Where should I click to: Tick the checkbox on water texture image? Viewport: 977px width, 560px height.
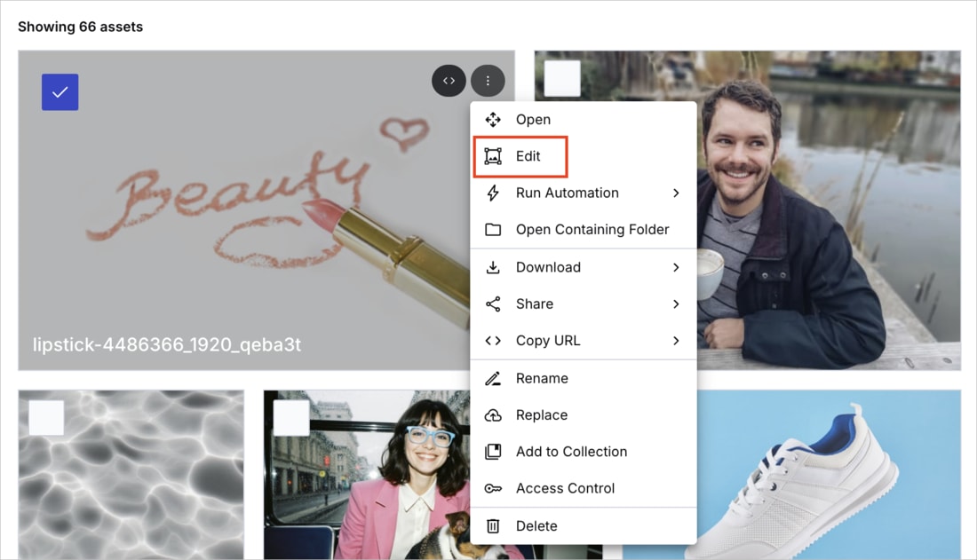(46, 417)
